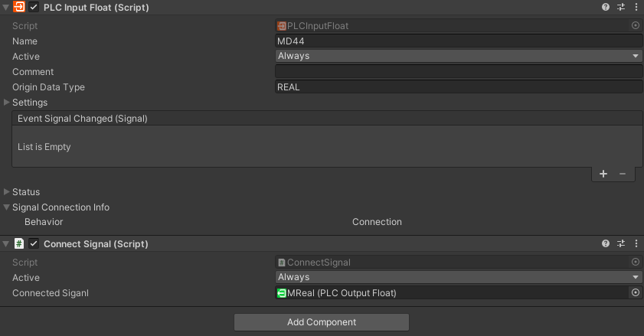Viewport: 644px width, 336px height.
Task: Disable the PLC Input Float component checkbox
Action: (x=34, y=7)
